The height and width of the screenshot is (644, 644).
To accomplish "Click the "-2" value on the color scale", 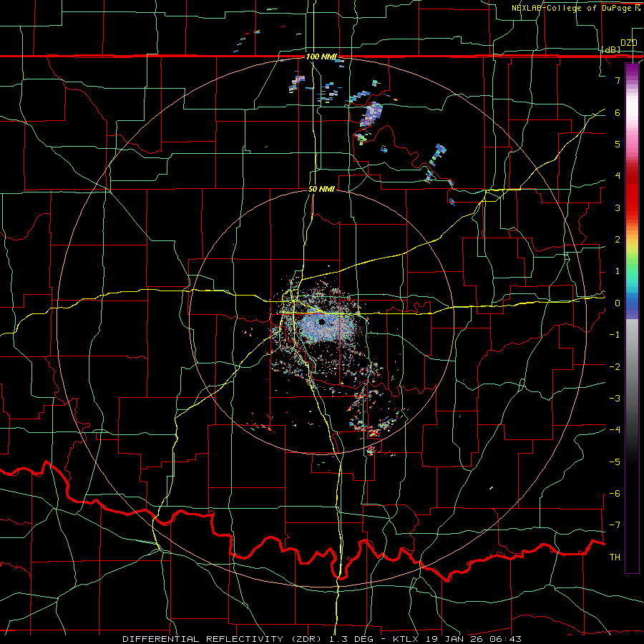I will click(615, 366).
